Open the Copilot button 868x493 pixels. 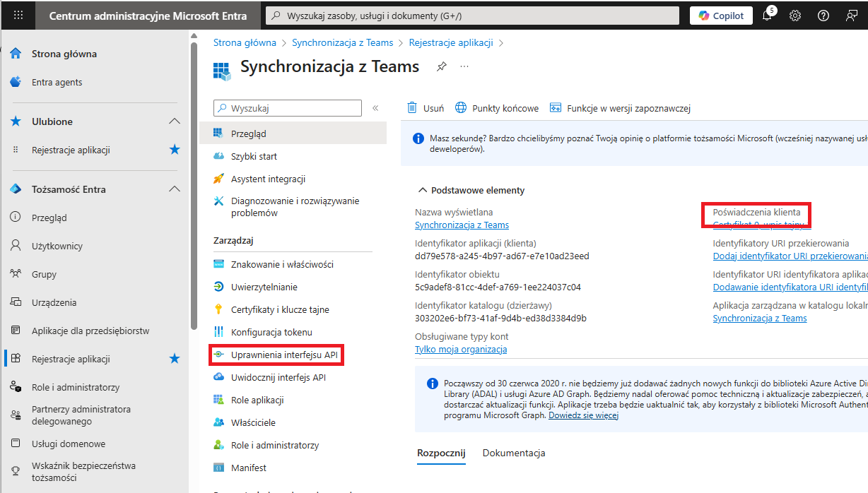click(x=721, y=16)
